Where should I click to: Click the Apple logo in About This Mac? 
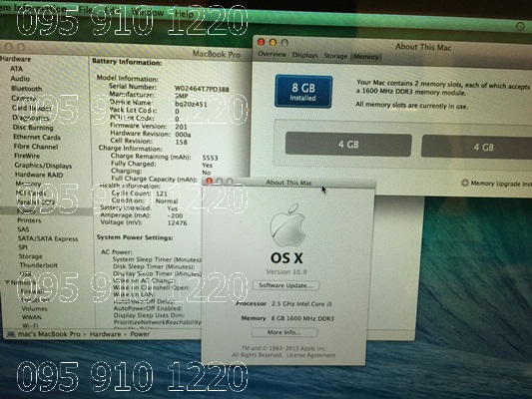click(287, 225)
